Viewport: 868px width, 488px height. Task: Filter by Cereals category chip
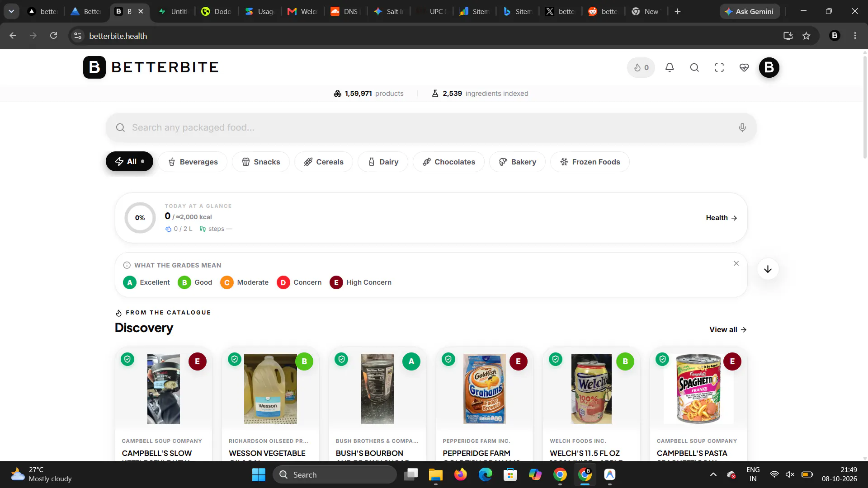pos(324,162)
